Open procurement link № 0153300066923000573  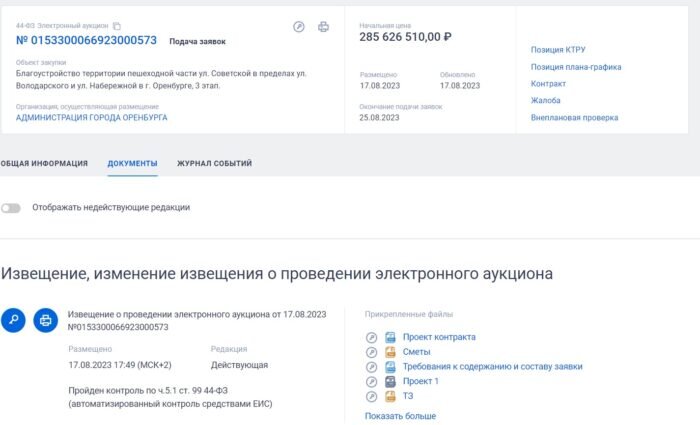coord(86,40)
